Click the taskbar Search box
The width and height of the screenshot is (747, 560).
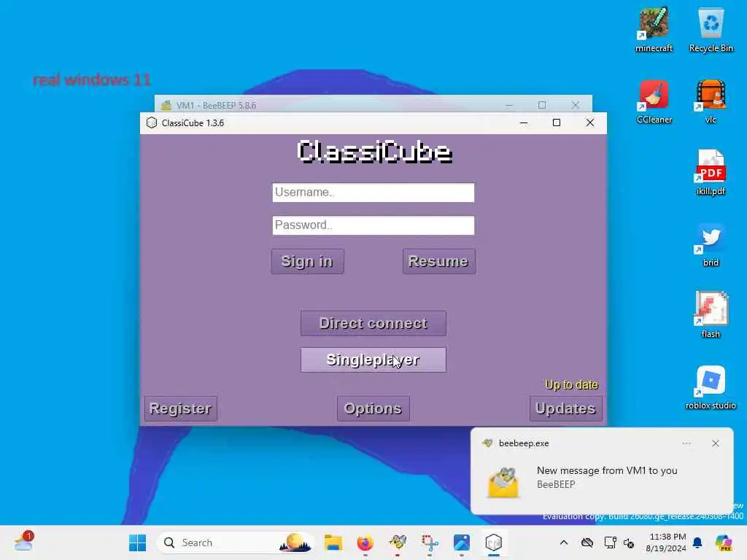[x=236, y=542]
